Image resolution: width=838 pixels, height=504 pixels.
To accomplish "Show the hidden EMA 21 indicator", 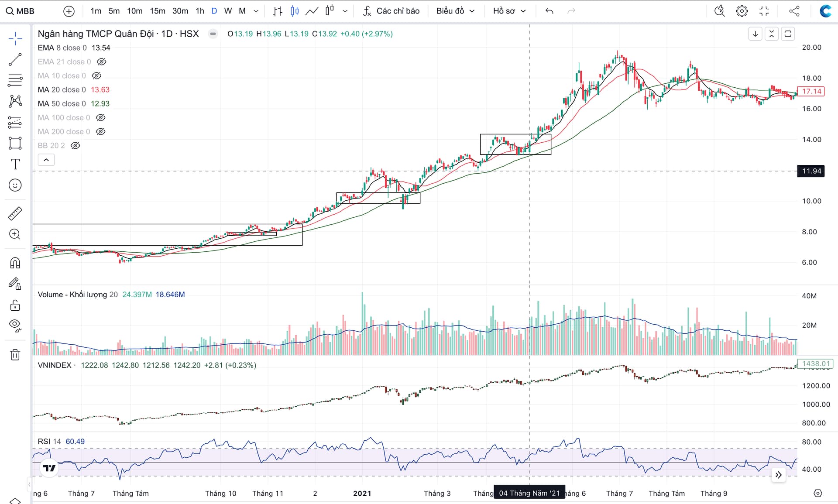I will [x=101, y=62].
